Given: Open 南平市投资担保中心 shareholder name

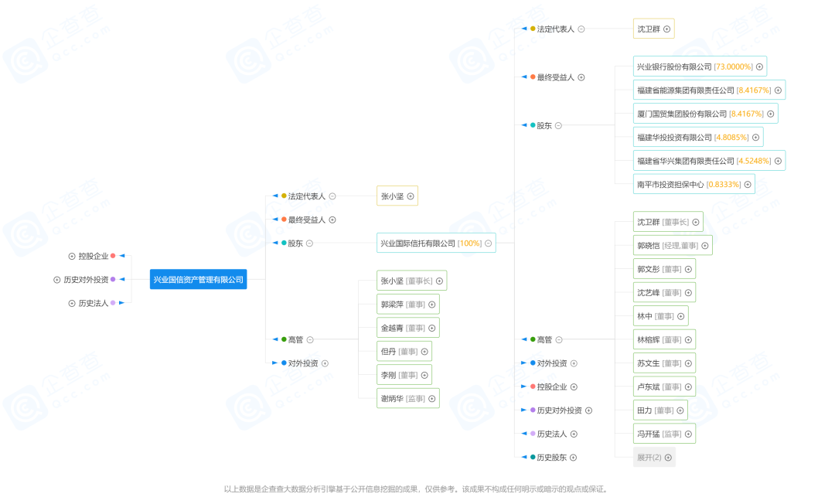Looking at the screenshot, I should [x=670, y=185].
